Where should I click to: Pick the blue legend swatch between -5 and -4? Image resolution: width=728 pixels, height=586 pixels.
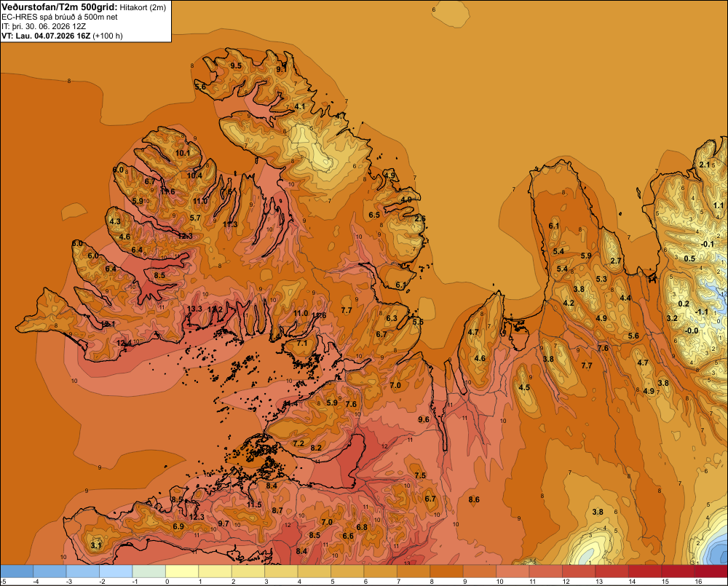coord(17,571)
